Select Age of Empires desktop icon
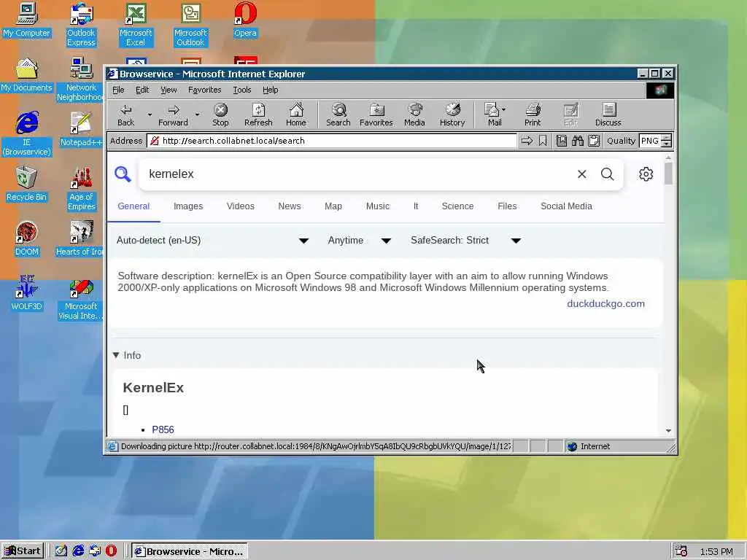The height and width of the screenshot is (560, 747). pos(81,189)
